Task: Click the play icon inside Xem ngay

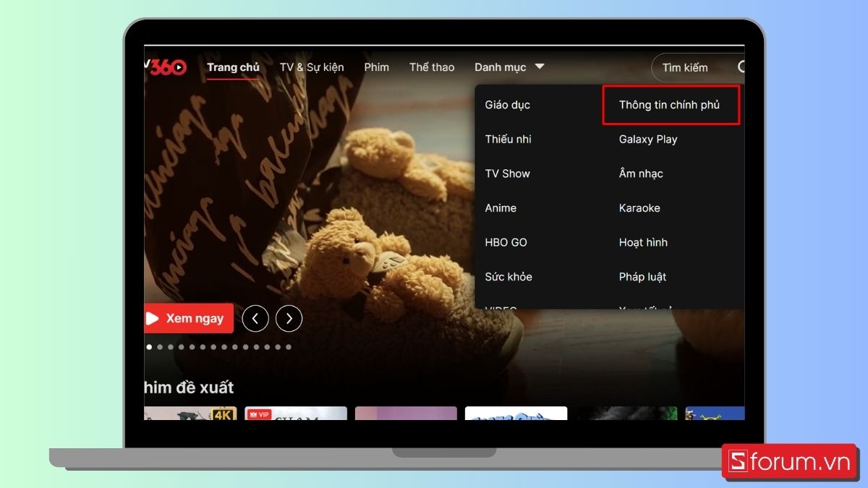Action: pyautogui.click(x=155, y=318)
